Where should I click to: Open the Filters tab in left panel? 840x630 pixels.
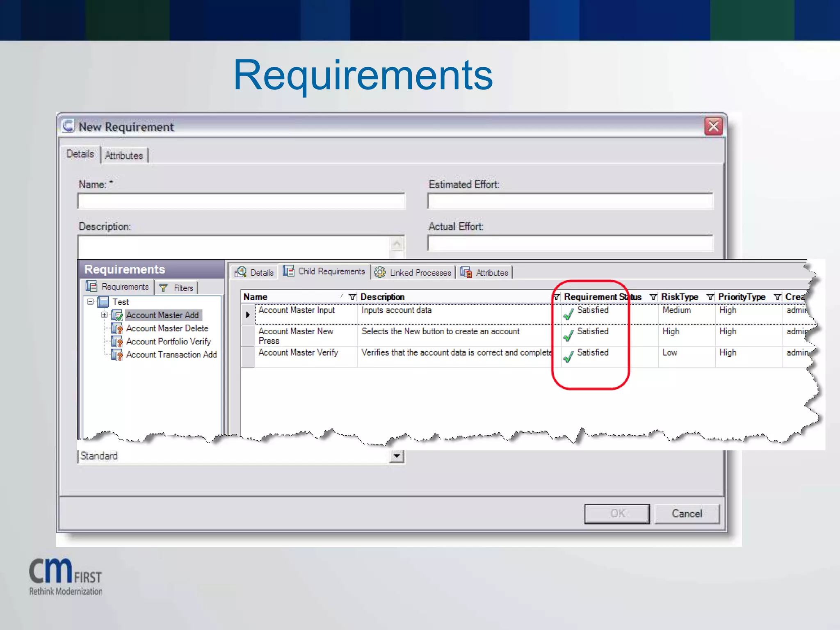coord(177,288)
